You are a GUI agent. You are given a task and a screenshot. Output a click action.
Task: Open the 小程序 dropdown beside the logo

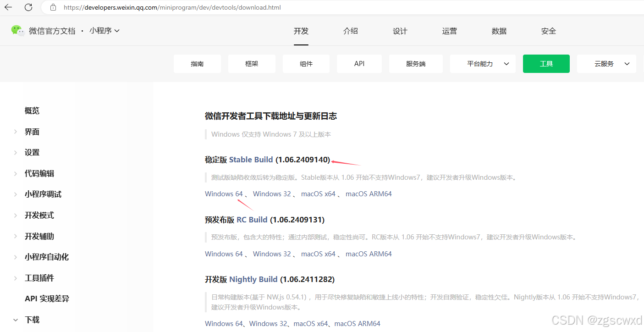(105, 31)
